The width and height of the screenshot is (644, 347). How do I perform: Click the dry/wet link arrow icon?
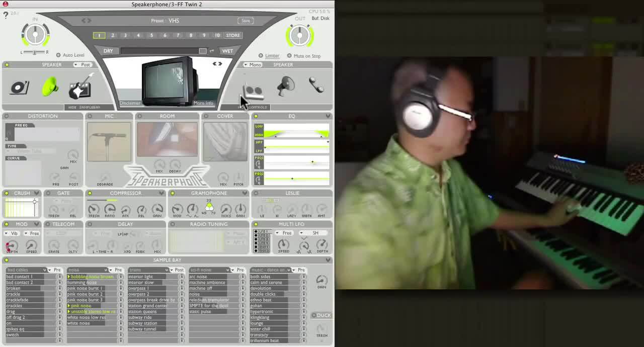coord(212,51)
